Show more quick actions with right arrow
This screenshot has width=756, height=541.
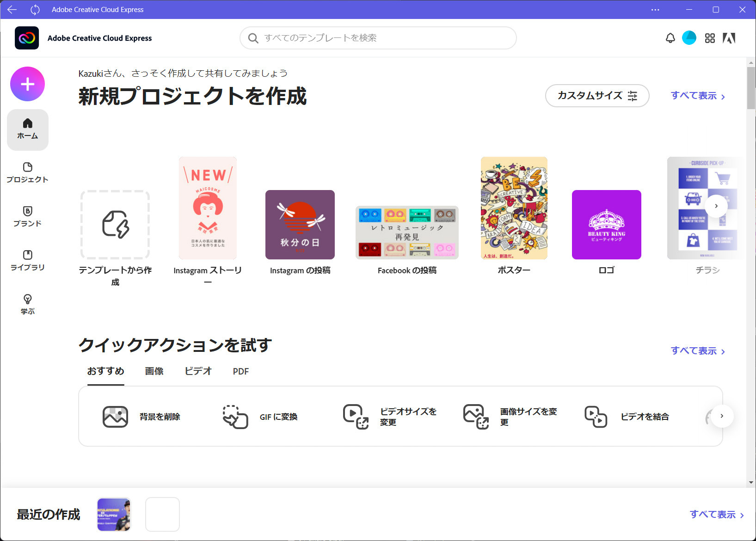[722, 416]
